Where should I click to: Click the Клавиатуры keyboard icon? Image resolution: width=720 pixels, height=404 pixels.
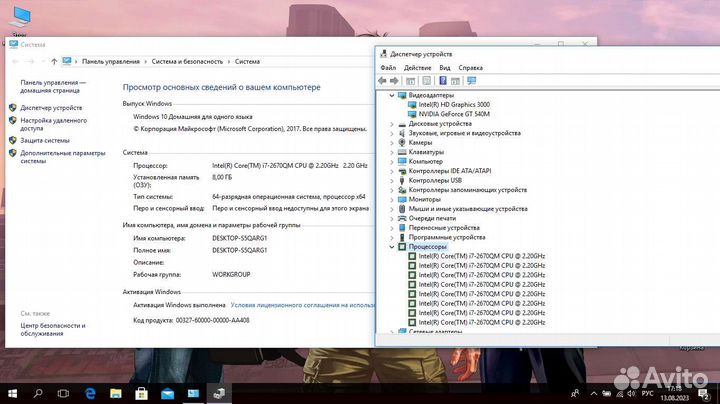point(402,152)
